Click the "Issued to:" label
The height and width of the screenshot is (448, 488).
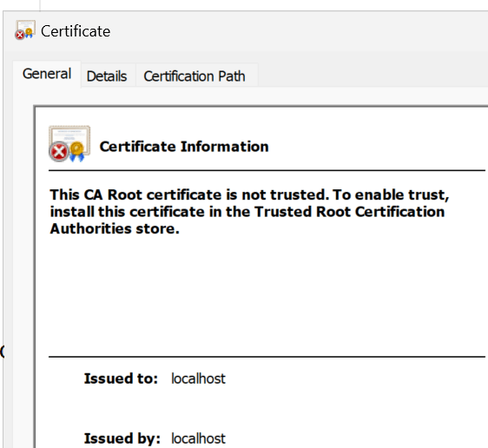pos(121,379)
